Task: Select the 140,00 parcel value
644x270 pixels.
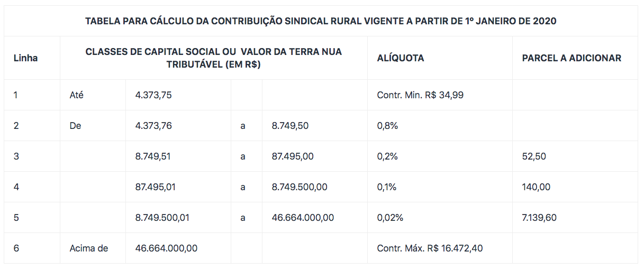Action: [536, 187]
